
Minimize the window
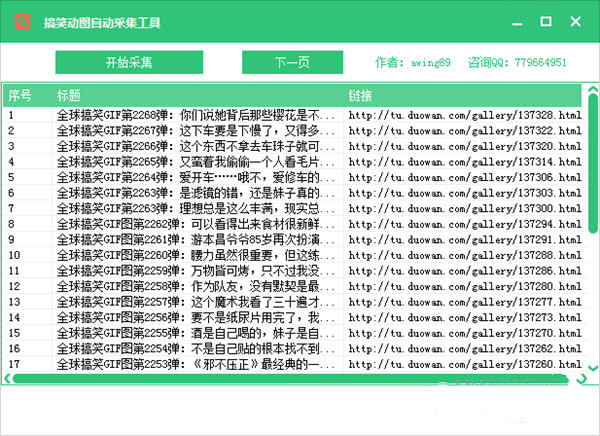517,23
